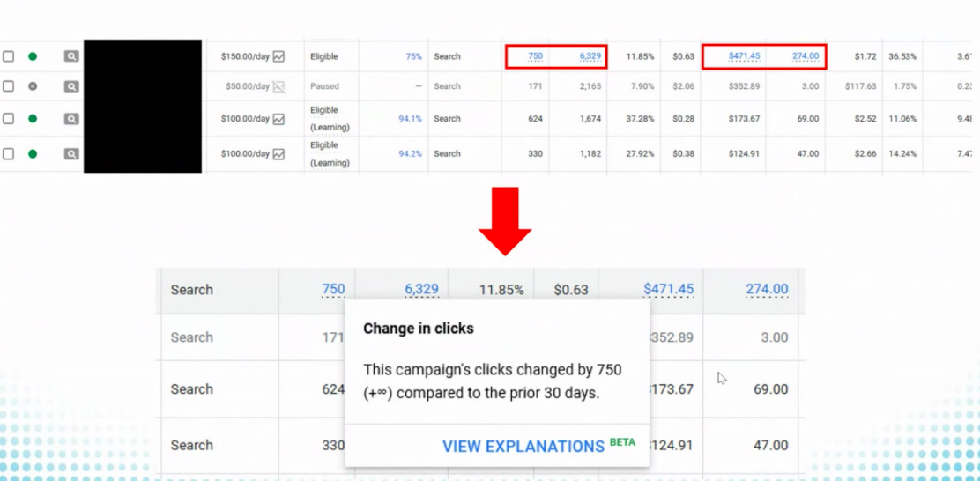This screenshot has width=980, height=481.
Task: Open the budget chart icon in the 94.1% row
Action: (x=278, y=119)
